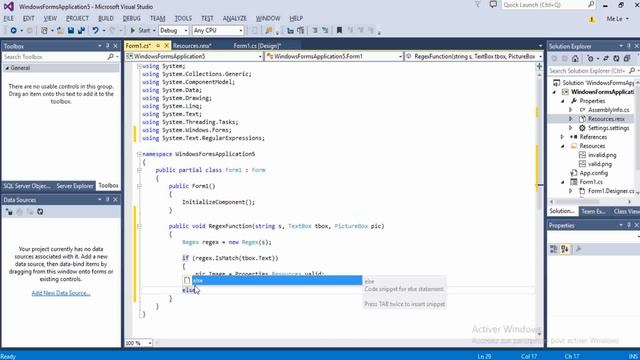This screenshot has height=360, width=640.
Task: Click the Open File folder icon
Action: pos(60,31)
